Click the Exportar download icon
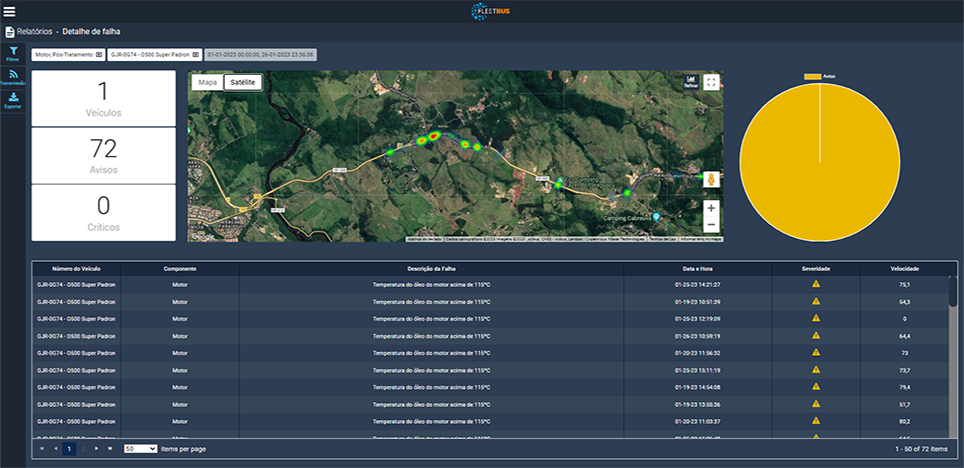964x468 pixels. tap(13, 100)
